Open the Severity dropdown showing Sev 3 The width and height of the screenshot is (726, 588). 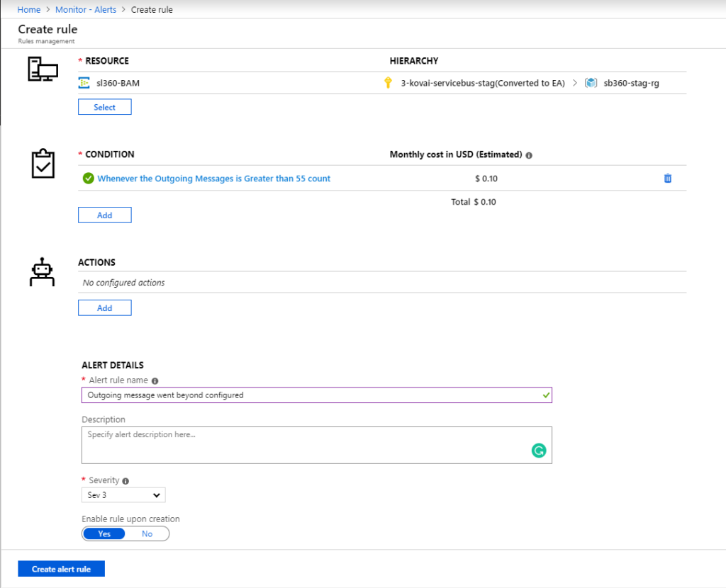pyautogui.click(x=123, y=494)
